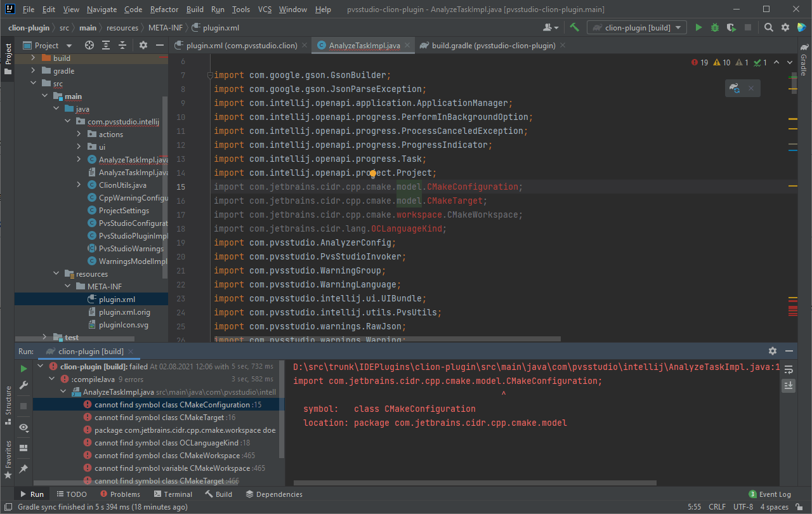Change CRLF line separator in the status bar
The image size is (812, 514).
click(x=717, y=507)
